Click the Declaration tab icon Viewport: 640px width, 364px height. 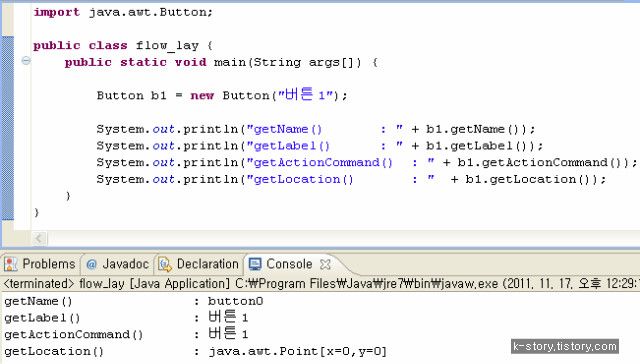pos(165,264)
